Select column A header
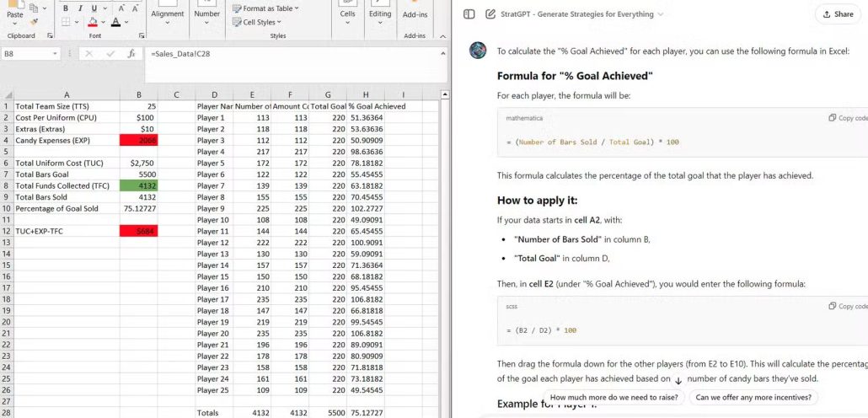 [67, 94]
